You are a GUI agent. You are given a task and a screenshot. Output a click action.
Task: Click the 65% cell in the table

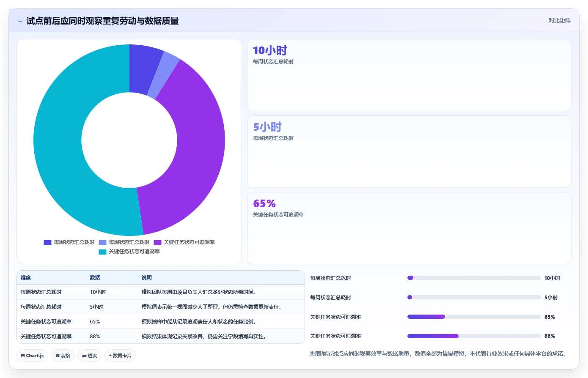pos(95,322)
